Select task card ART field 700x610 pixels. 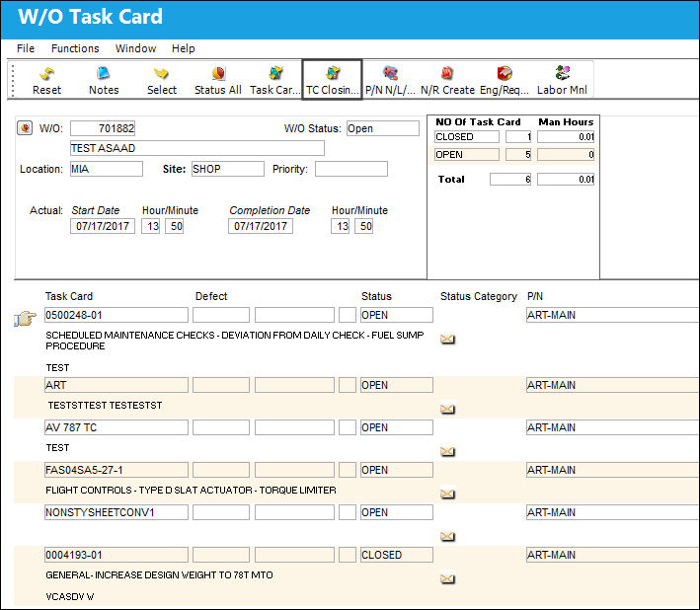[x=117, y=385]
